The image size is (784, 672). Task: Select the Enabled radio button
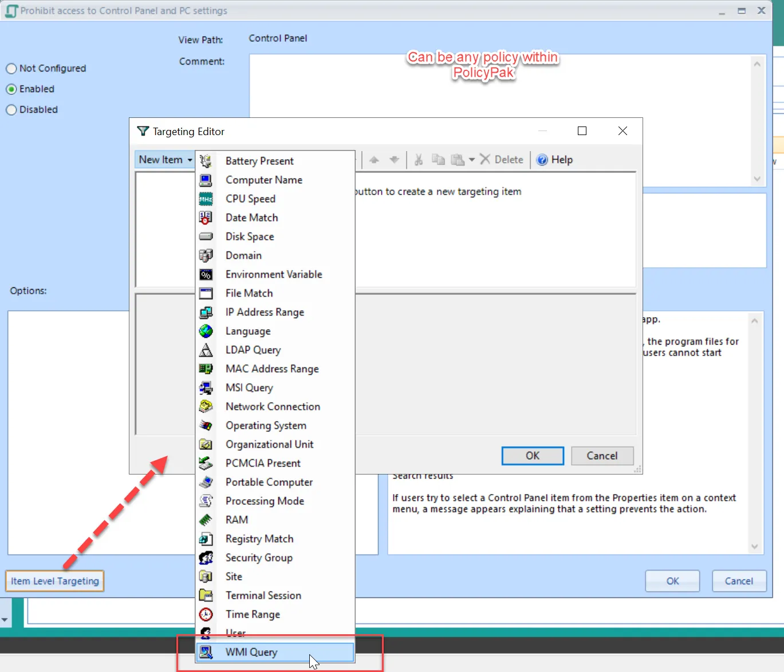11,89
